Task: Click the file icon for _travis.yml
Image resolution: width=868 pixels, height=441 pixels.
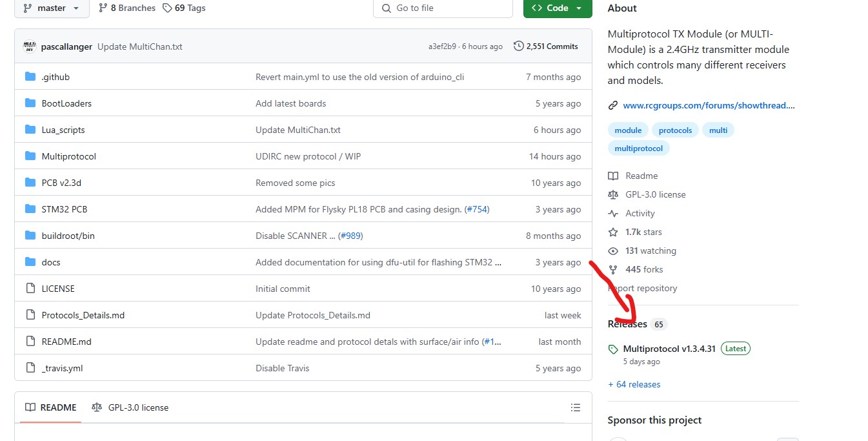Action: coord(30,368)
